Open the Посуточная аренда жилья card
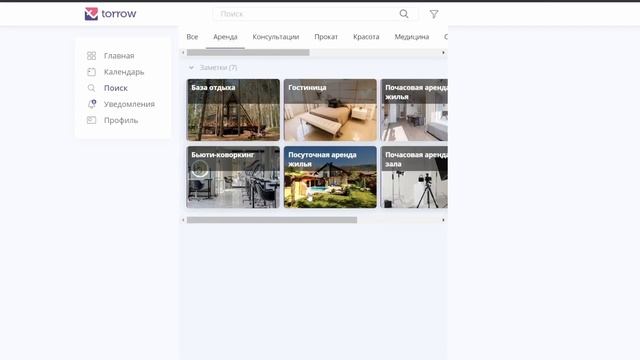The width and height of the screenshot is (640, 360). 330,177
